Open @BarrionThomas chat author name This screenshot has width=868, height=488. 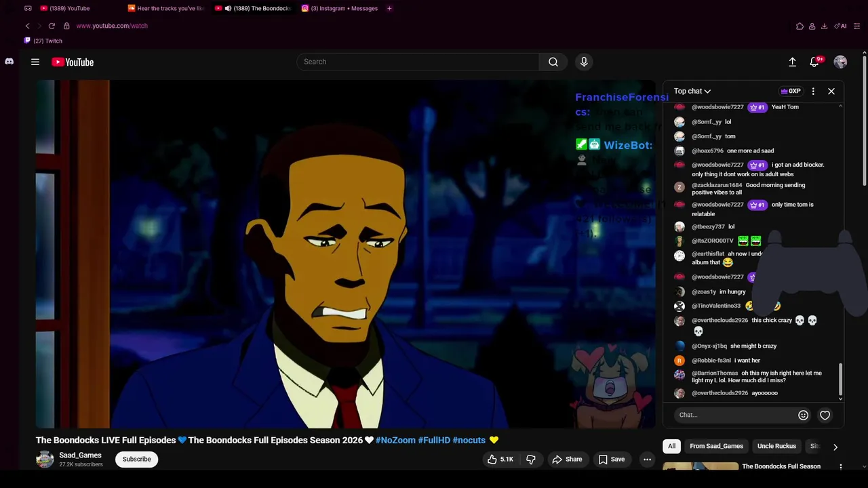click(715, 373)
